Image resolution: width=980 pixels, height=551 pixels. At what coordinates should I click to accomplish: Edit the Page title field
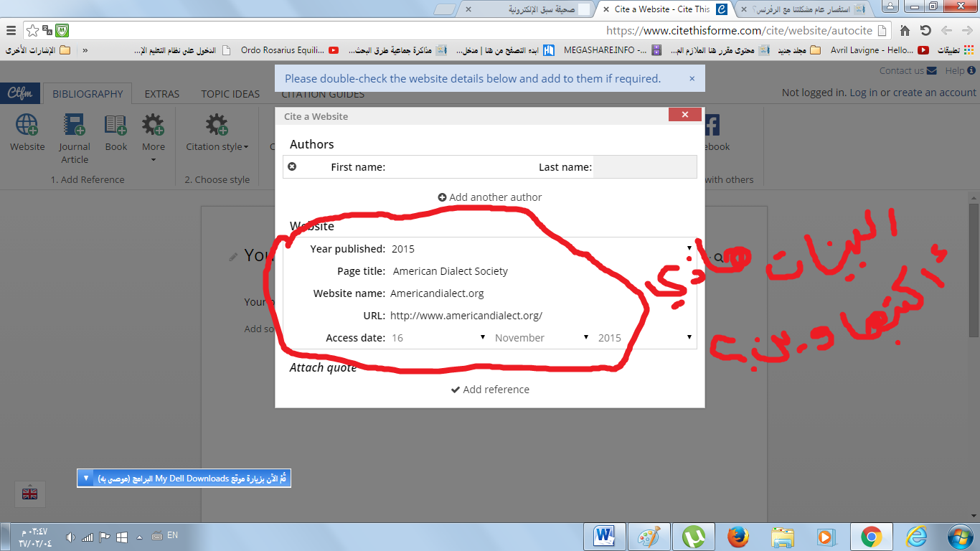[x=541, y=271]
